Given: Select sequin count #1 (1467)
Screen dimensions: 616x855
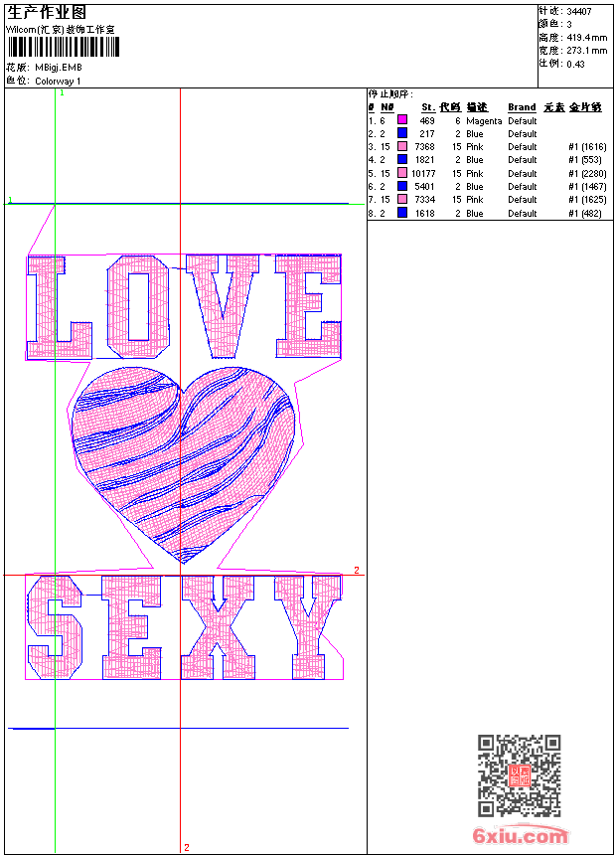Looking at the screenshot, I should 587,187.
